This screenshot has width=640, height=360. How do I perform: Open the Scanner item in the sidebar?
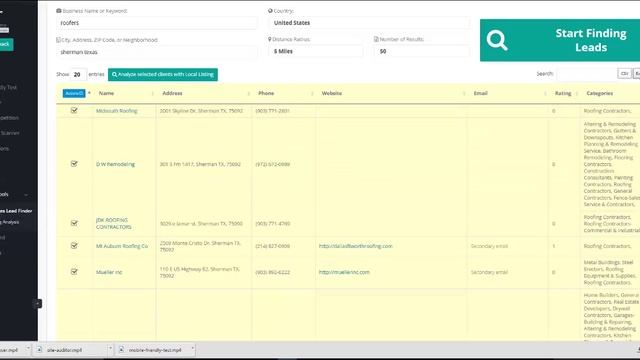pos(10,133)
